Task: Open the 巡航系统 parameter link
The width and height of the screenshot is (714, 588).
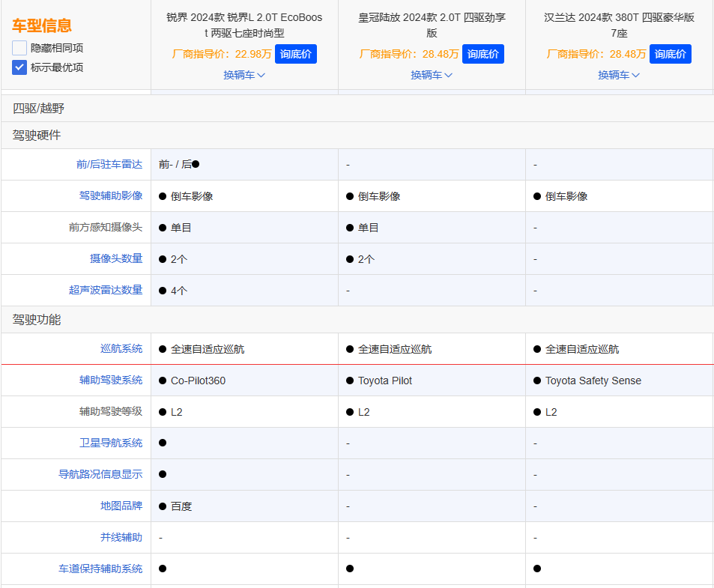Action: tap(121, 348)
